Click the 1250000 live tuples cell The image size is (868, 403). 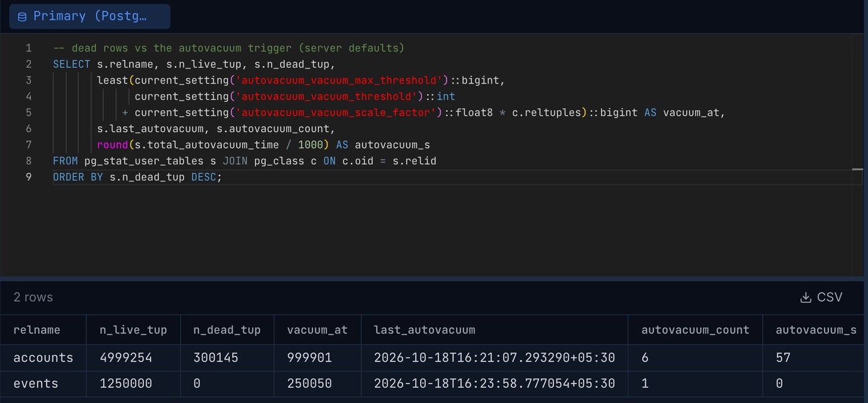pyautogui.click(x=133, y=384)
